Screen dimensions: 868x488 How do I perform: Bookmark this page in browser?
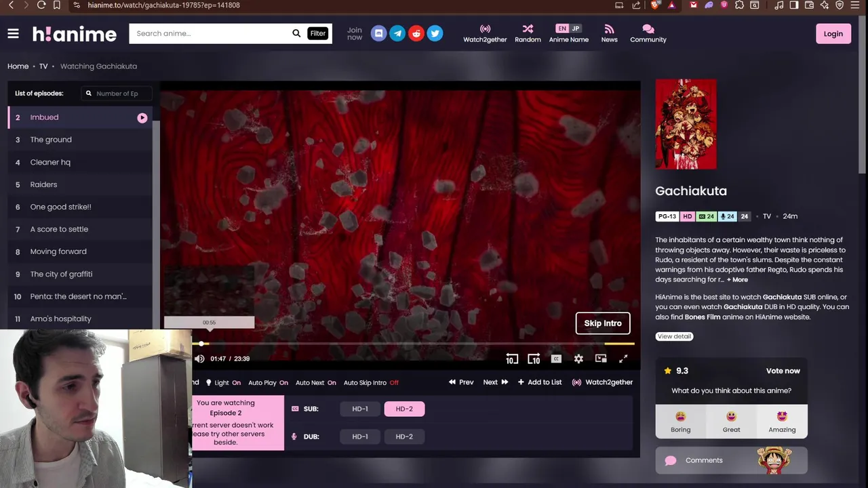57,5
